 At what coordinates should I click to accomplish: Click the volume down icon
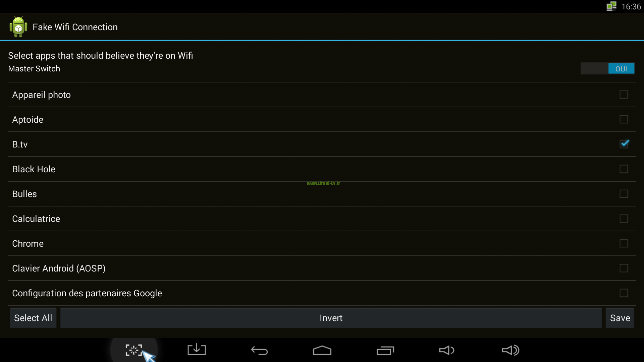click(447, 350)
